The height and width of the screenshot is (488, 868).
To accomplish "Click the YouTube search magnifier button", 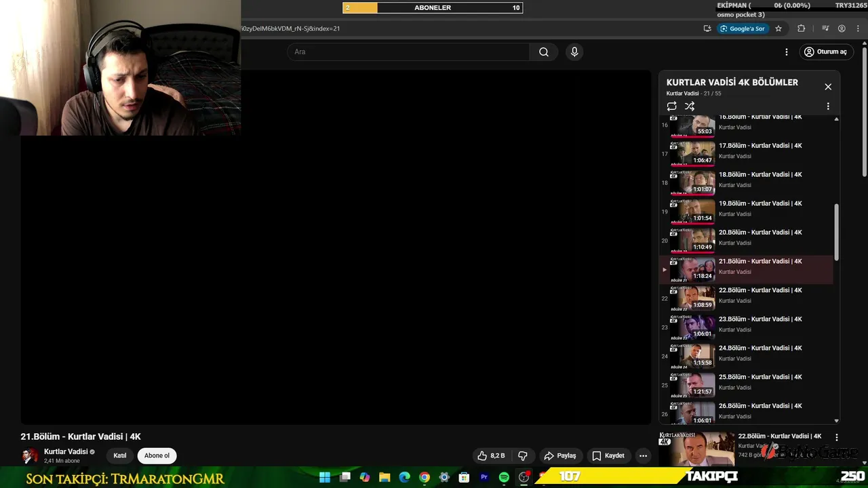I will (543, 52).
